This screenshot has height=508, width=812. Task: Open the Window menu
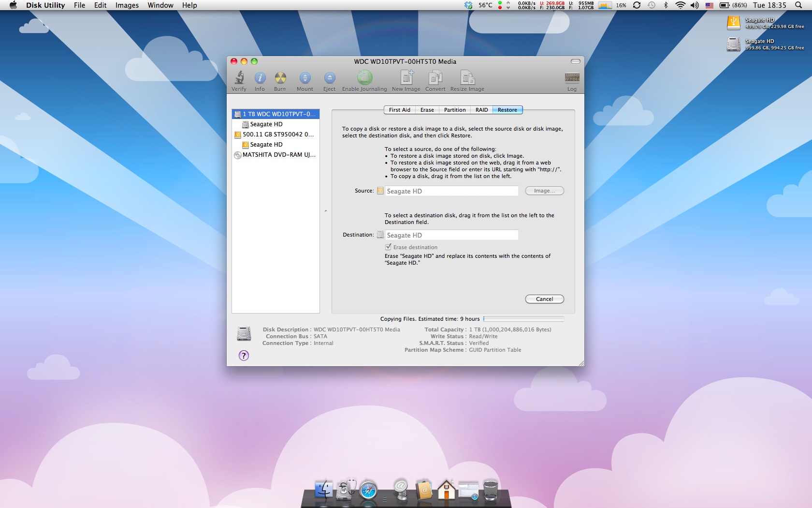click(x=160, y=5)
